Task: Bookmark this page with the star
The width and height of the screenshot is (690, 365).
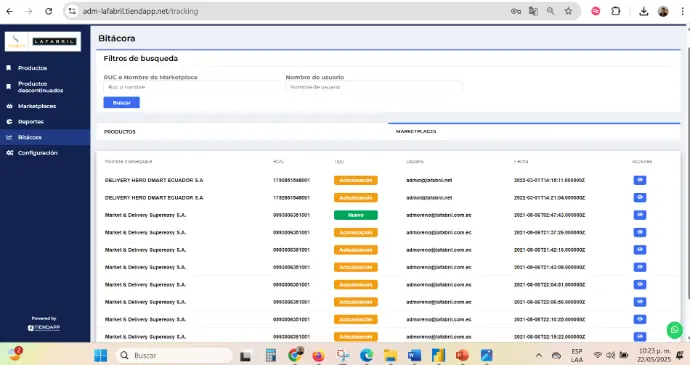Action: [568, 11]
